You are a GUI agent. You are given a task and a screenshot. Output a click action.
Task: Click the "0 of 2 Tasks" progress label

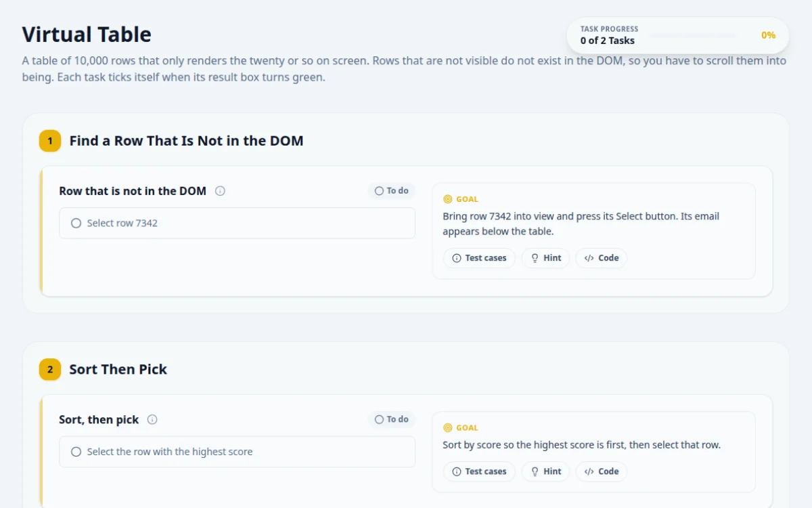point(608,41)
